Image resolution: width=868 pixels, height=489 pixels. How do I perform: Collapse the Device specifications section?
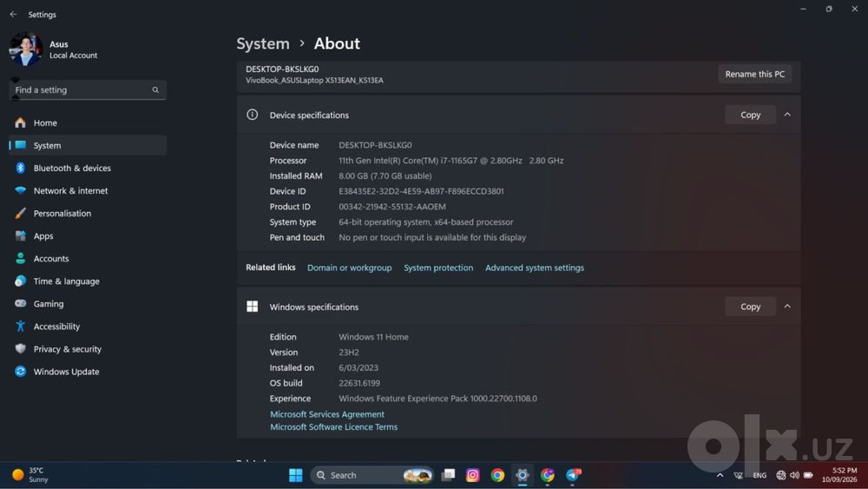click(x=787, y=115)
